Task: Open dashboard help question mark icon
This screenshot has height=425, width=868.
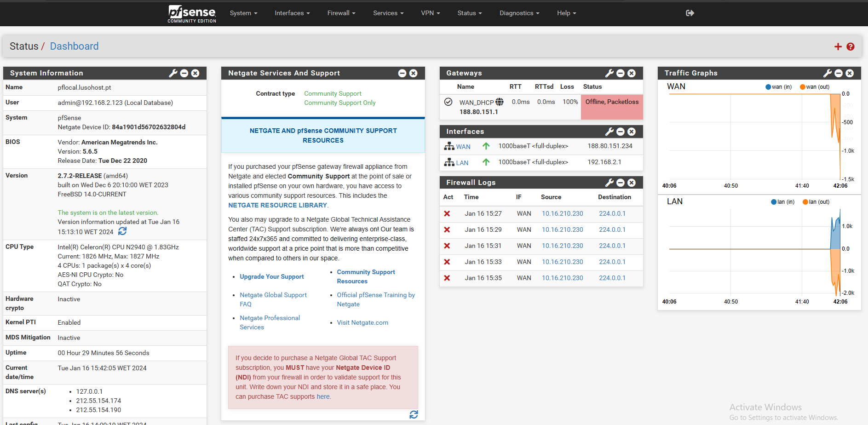Action: 851,46
